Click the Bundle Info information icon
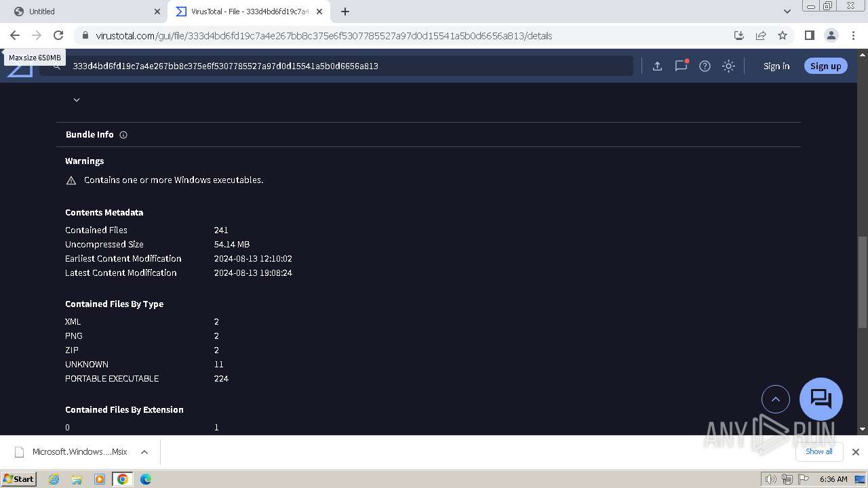Image resolution: width=868 pixels, height=488 pixels. pos(123,135)
